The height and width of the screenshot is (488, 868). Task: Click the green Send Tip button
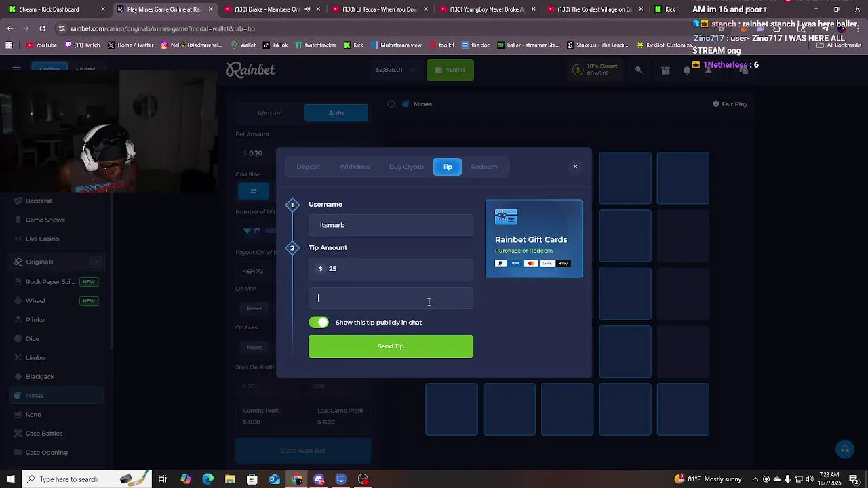(x=391, y=346)
